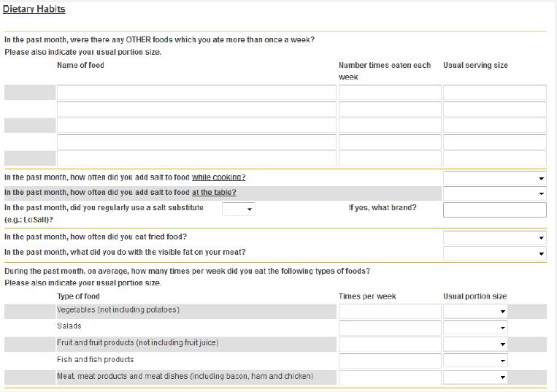The height and width of the screenshot is (392, 557).
Task: Open the fried food frequency dropdown
Action: click(x=494, y=237)
